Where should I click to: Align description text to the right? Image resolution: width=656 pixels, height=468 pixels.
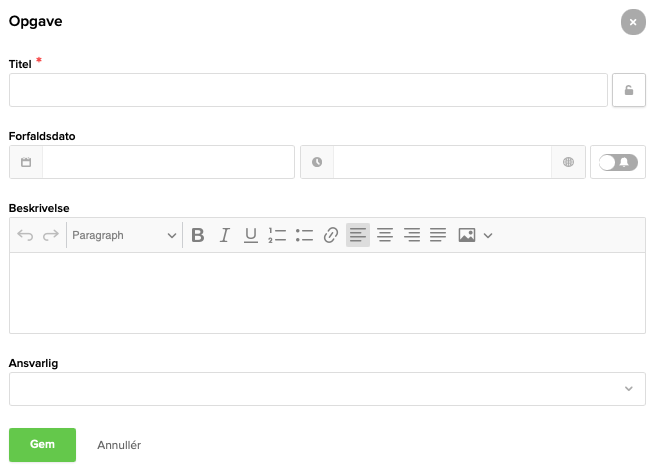(411, 235)
